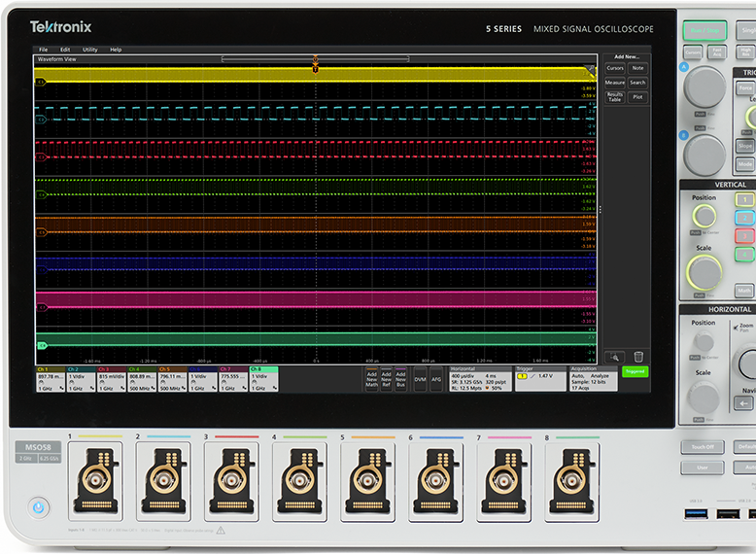Push the Horizontal Scale knob
The image size is (756, 554).
click(x=703, y=398)
